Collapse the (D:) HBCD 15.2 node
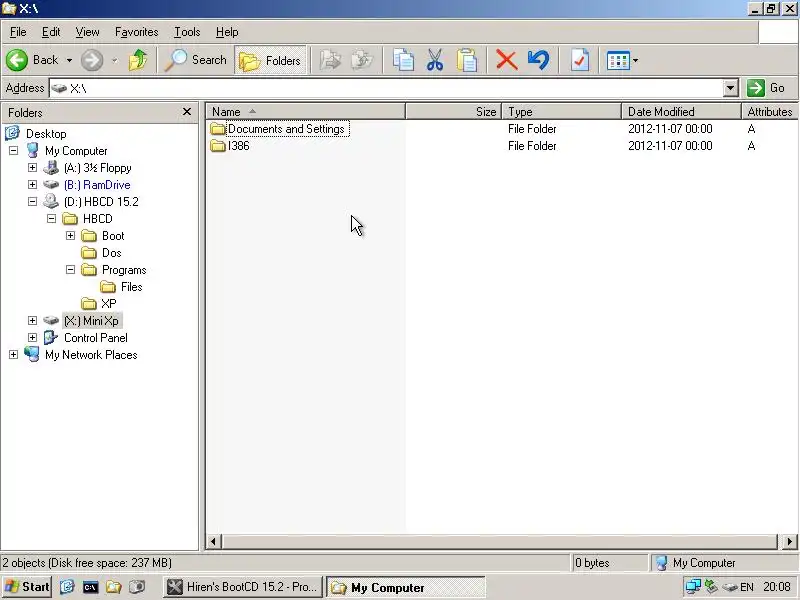The image size is (800, 600). click(33, 202)
